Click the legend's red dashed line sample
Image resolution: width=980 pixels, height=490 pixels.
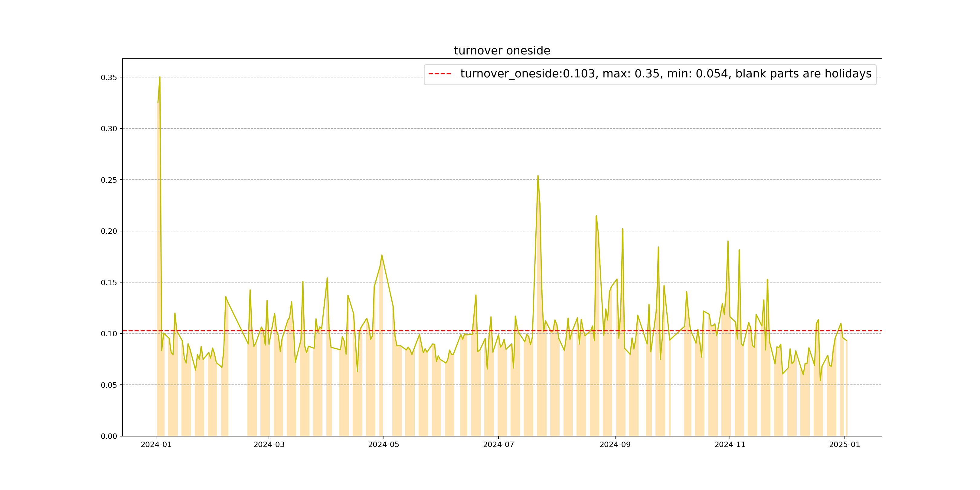tap(439, 74)
